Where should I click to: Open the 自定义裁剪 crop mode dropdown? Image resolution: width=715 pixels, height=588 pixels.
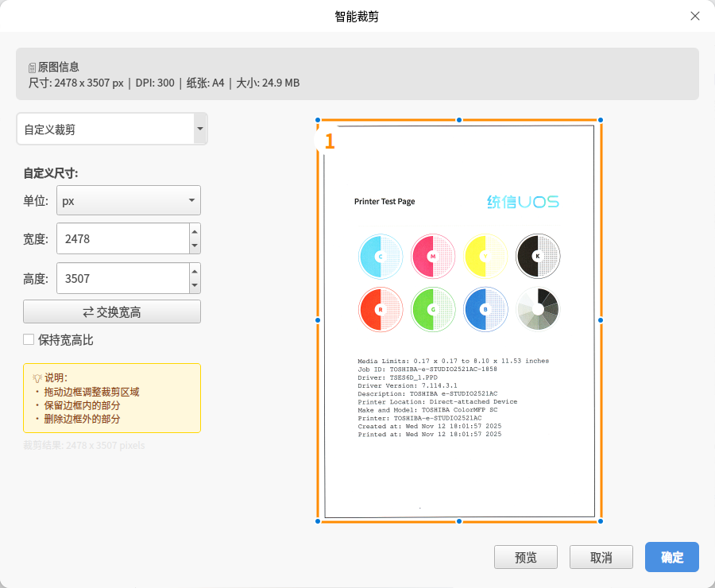[112, 129]
